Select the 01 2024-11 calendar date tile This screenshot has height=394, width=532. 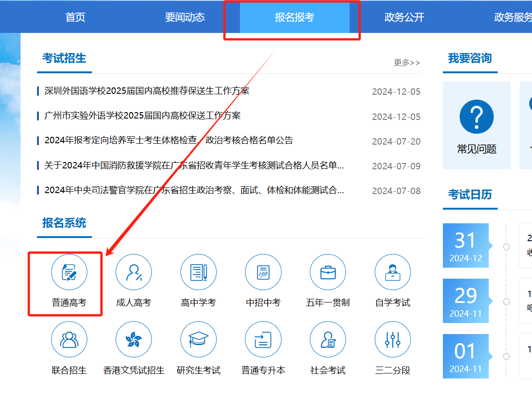466,356
